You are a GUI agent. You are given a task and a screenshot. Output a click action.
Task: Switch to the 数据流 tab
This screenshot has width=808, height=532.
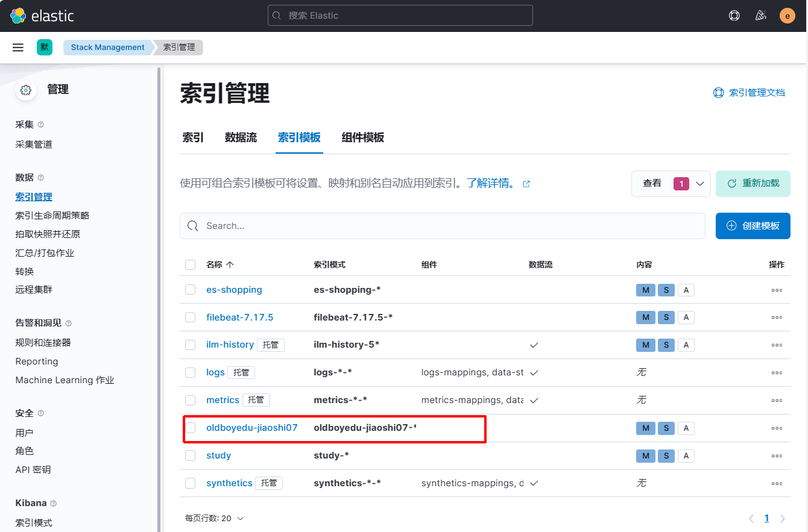pyautogui.click(x=241, y=137)
